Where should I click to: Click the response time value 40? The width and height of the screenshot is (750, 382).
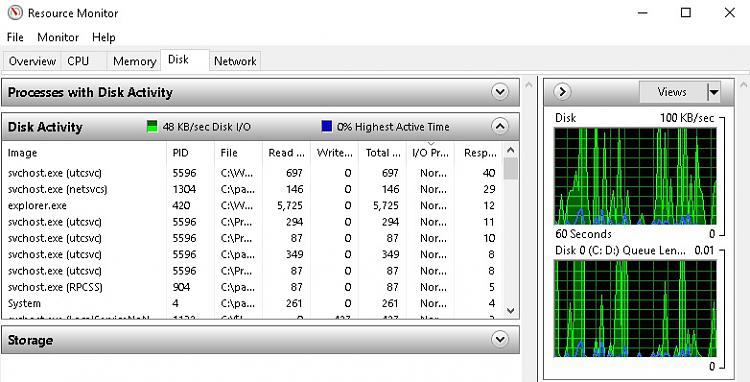click(x=489, y=173)
